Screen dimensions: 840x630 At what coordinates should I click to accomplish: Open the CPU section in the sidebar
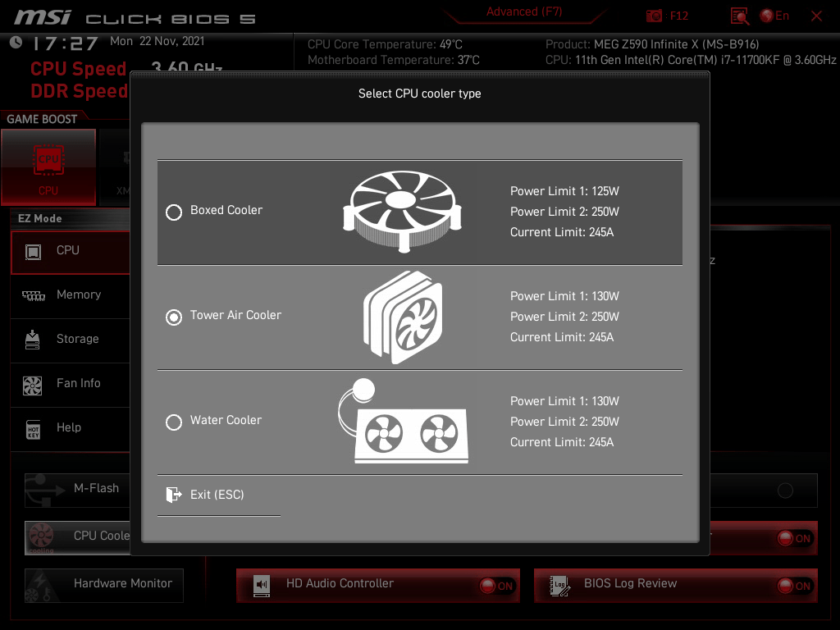[67, 250]
